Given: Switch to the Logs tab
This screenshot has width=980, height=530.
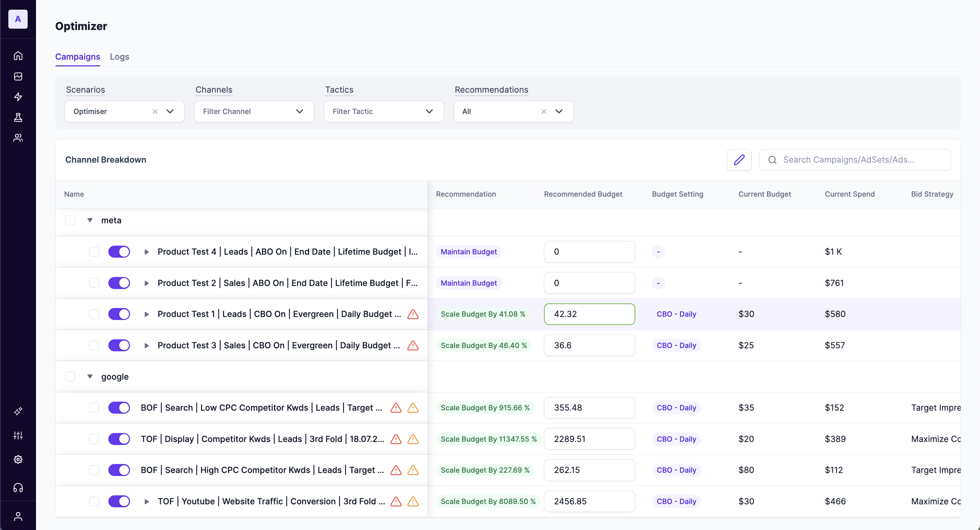Looking at the screenshot, I should click(x=119, y=57).
